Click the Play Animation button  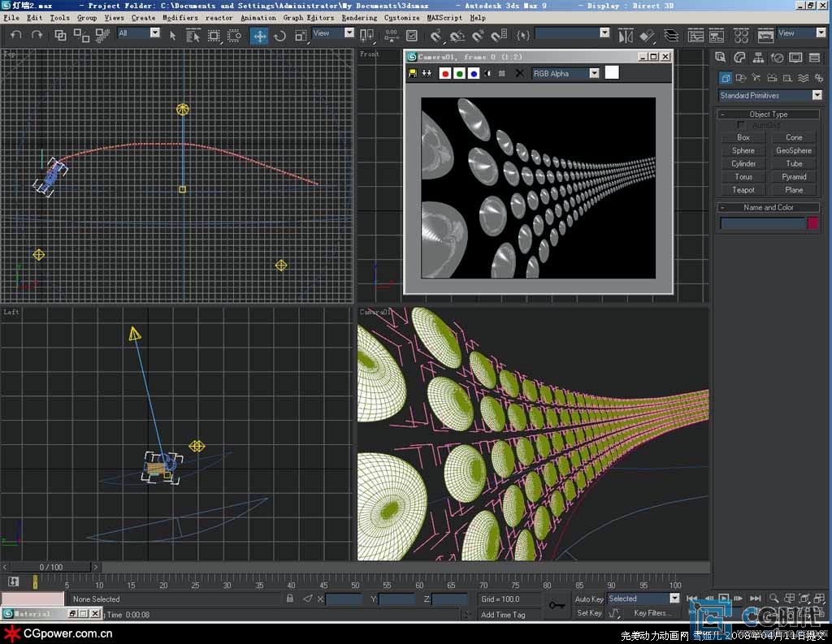[724, 599]
